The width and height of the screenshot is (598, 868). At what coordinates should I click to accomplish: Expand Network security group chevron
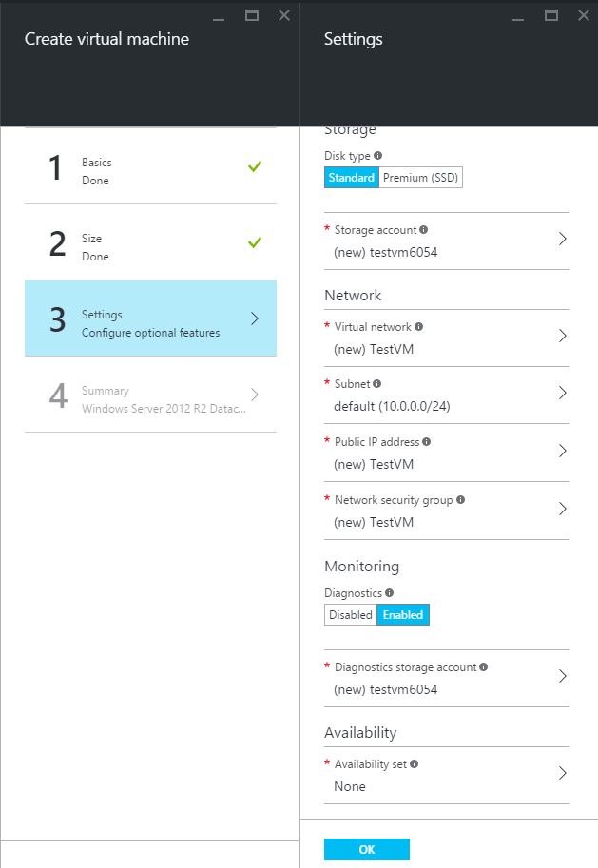click(x=563, y=509)
